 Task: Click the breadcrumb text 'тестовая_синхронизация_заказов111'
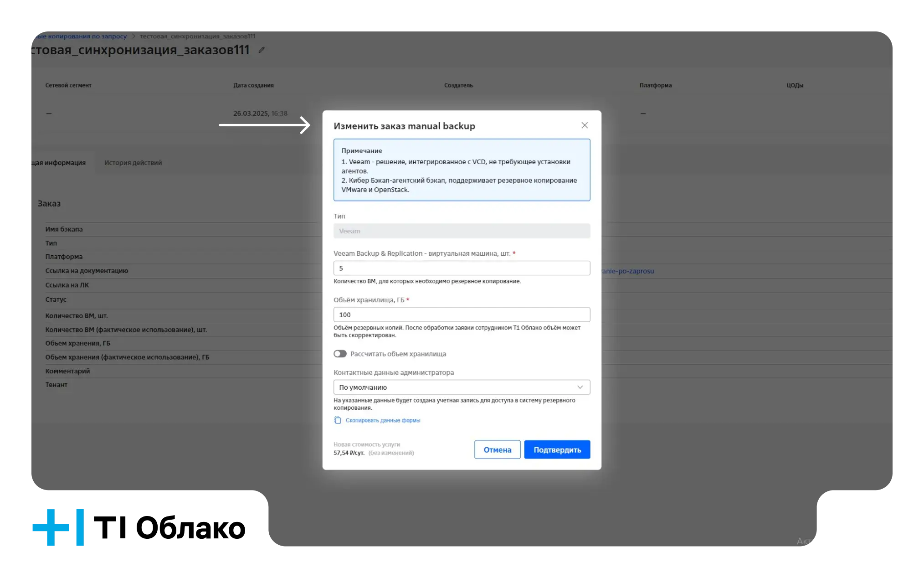pos(197,36)
